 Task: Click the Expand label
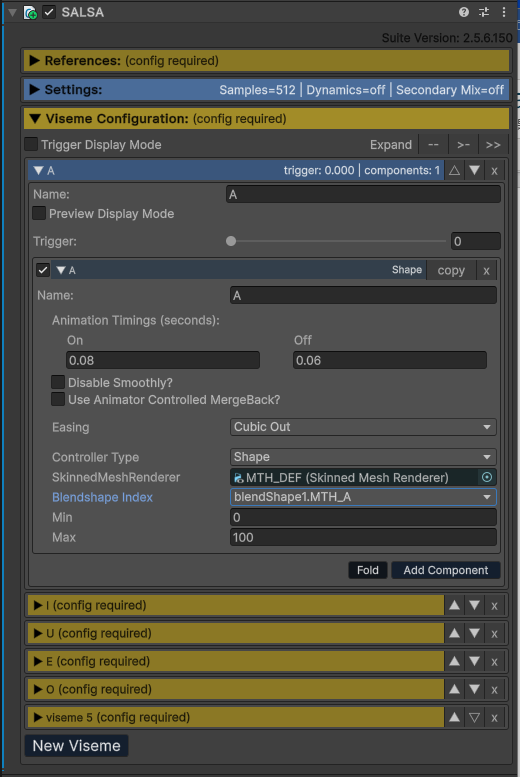click(391, 145)
